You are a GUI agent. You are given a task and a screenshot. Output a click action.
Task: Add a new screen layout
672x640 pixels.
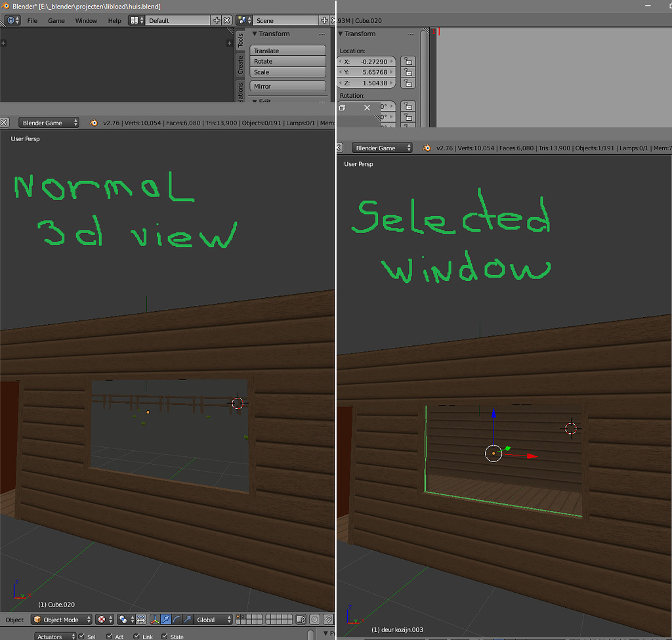[x=217, y=20]
